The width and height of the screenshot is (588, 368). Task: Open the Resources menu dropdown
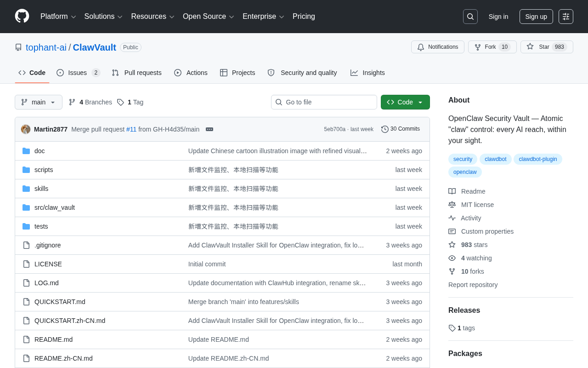[153, 17]
